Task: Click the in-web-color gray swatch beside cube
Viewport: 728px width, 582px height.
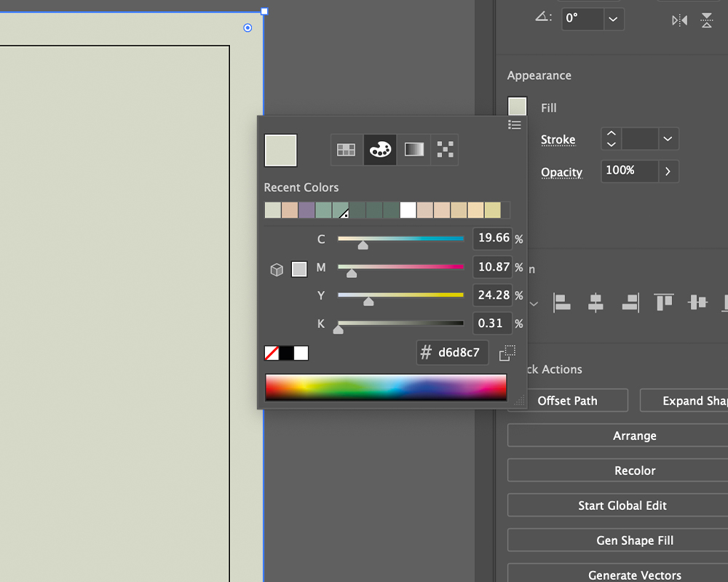Action: 299,268
